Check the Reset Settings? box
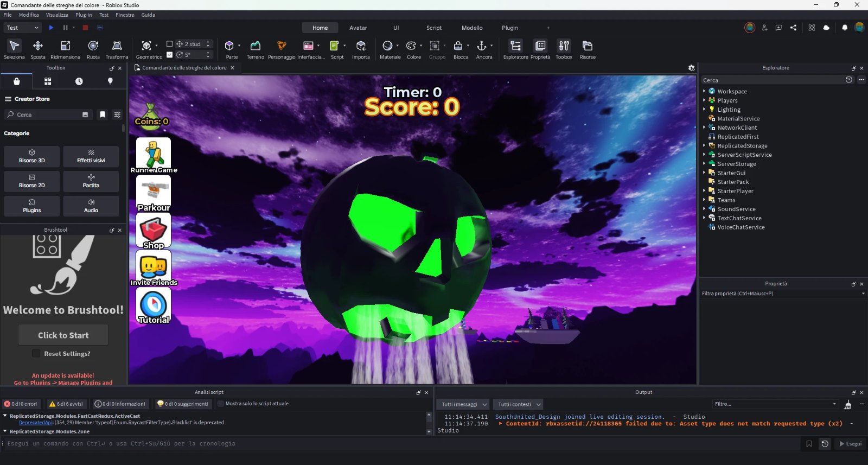The image size is (868, 465). (x=36, y=354)
